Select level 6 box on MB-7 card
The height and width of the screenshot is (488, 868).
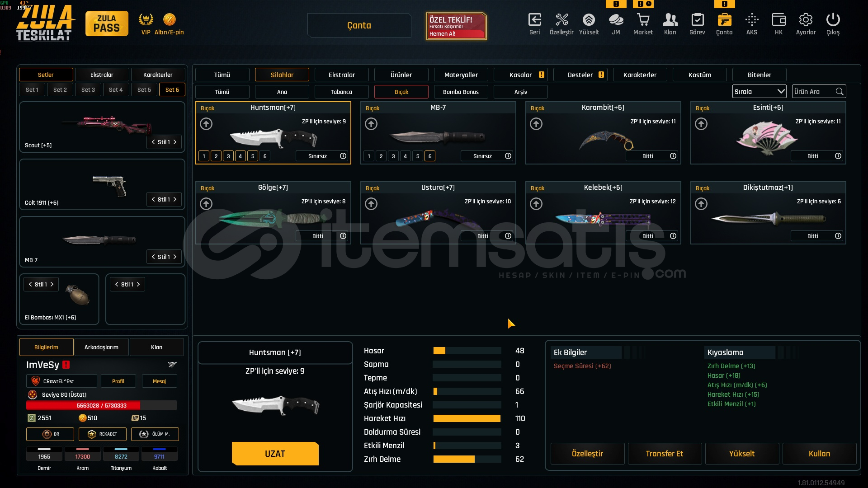click(430, 156)
